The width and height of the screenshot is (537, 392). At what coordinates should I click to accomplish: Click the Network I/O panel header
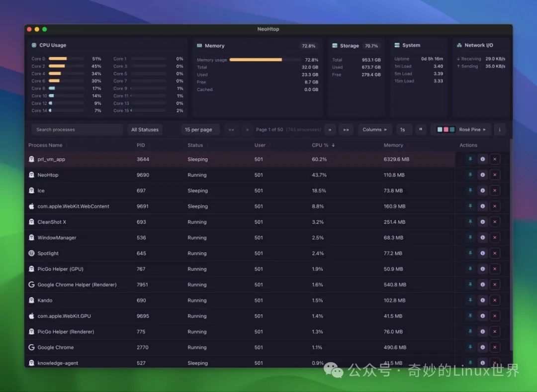pyautogui.click(x=475, y=45)
